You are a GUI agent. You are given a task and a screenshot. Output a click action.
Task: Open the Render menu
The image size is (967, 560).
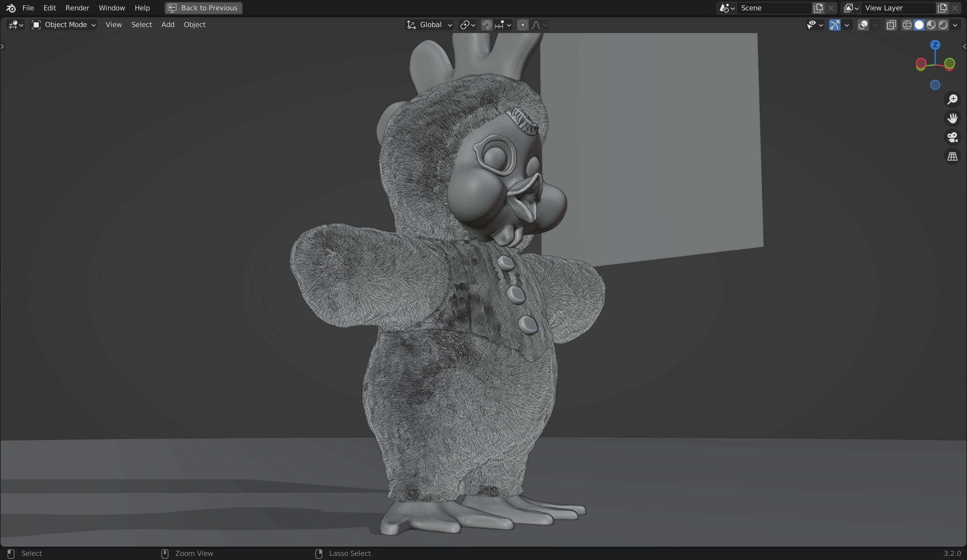[77, 8]
